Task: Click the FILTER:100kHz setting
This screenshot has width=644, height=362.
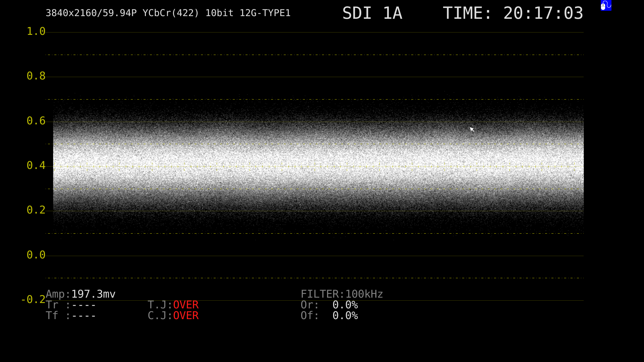Action: point(342,294)
